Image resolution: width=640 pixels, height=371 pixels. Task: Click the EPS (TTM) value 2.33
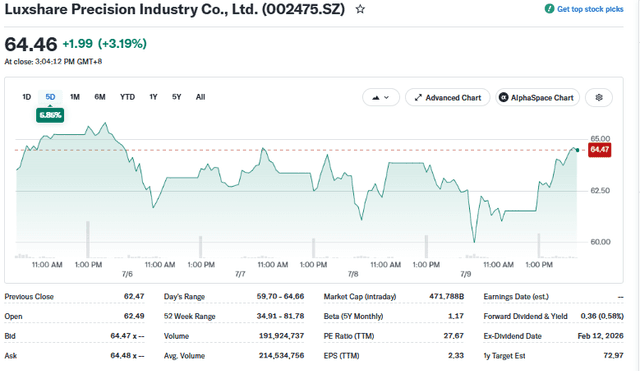[456, 355]
